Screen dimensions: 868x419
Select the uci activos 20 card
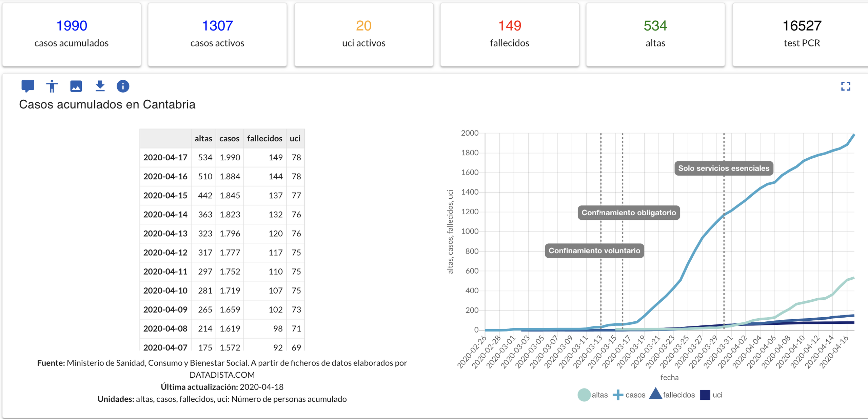(363, 34)
